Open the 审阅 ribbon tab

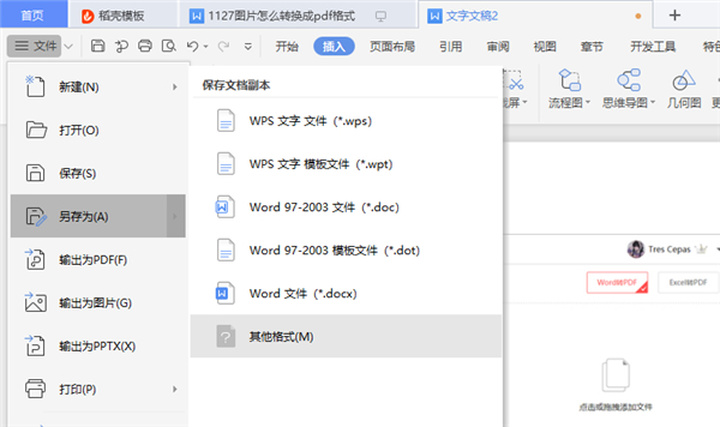tap(498, 46)
